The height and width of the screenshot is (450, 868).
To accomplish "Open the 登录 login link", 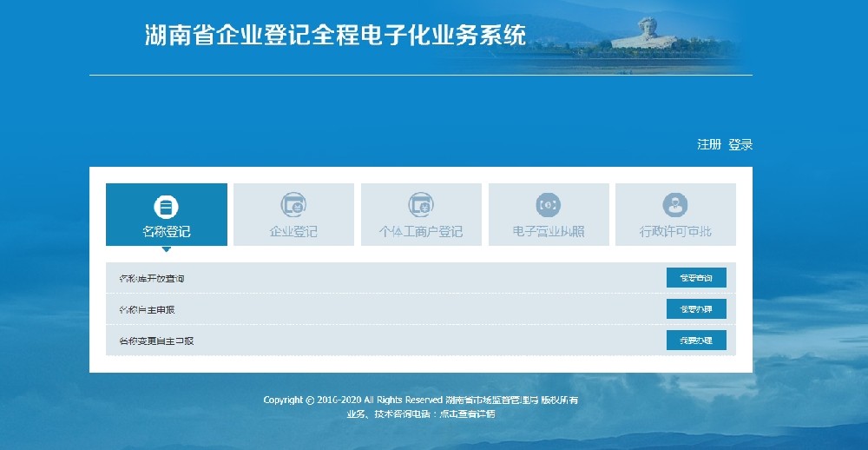I will click(740, 145).
